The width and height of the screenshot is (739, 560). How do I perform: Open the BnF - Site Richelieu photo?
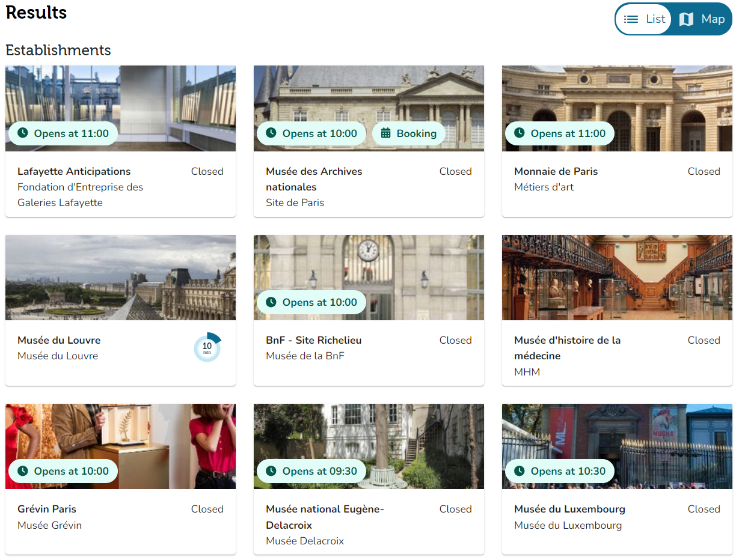coord(369,278)
